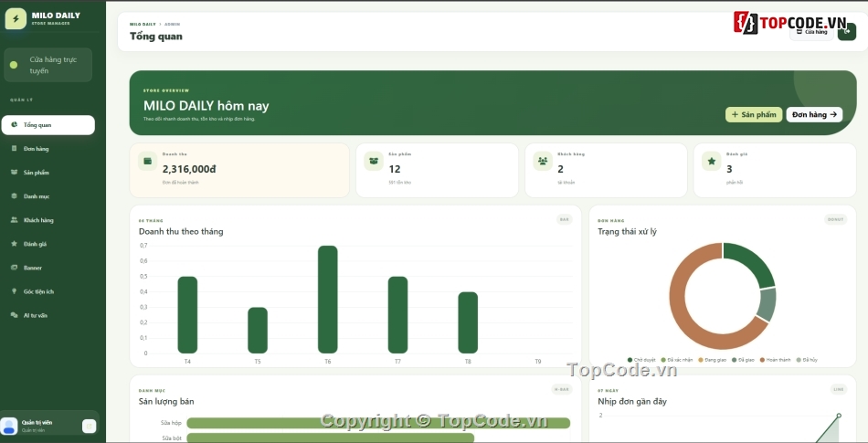Click the data point on the line chart
The height and width of the screenshot is (443, 868).
click(839, 416)
